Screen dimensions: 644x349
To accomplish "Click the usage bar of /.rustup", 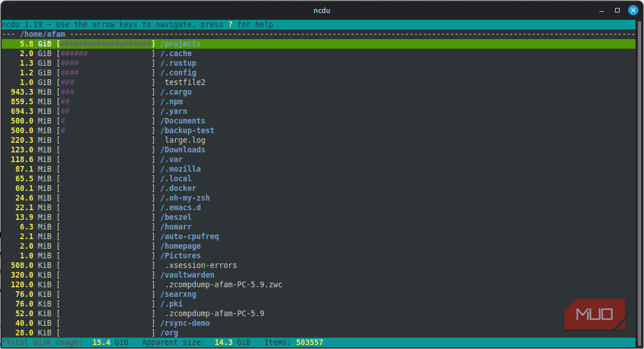I will pos(106,63).
